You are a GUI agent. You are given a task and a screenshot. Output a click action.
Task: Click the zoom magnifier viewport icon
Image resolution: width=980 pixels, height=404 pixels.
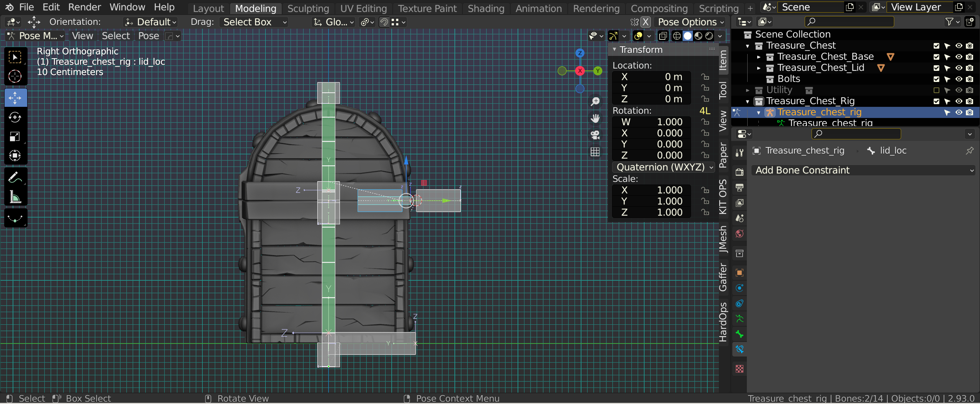(595, 101)
